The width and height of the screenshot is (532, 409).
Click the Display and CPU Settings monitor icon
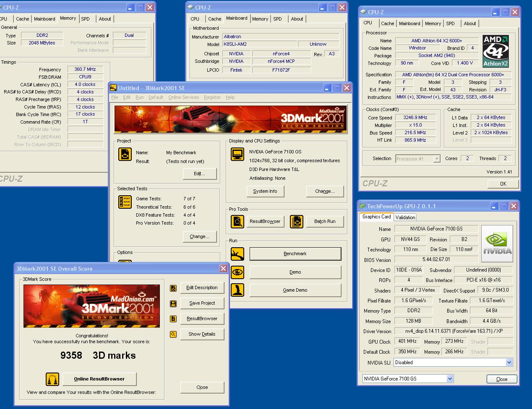click(x=237, y=154)
